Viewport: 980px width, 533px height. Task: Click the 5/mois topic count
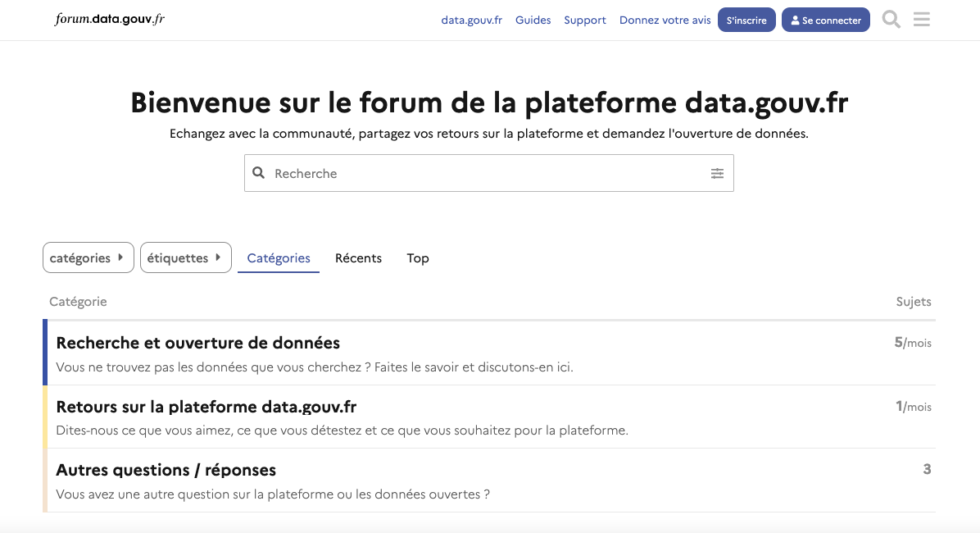[x=913, y=343]
